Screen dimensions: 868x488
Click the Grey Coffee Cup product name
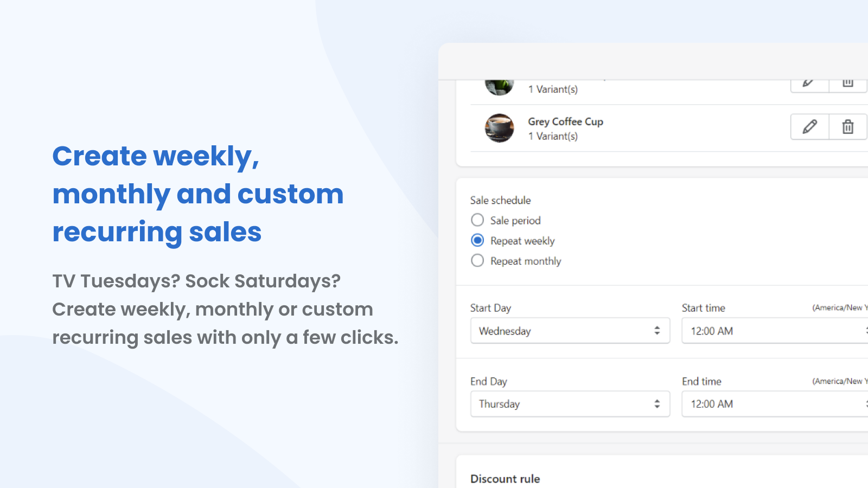click(565, 121)
